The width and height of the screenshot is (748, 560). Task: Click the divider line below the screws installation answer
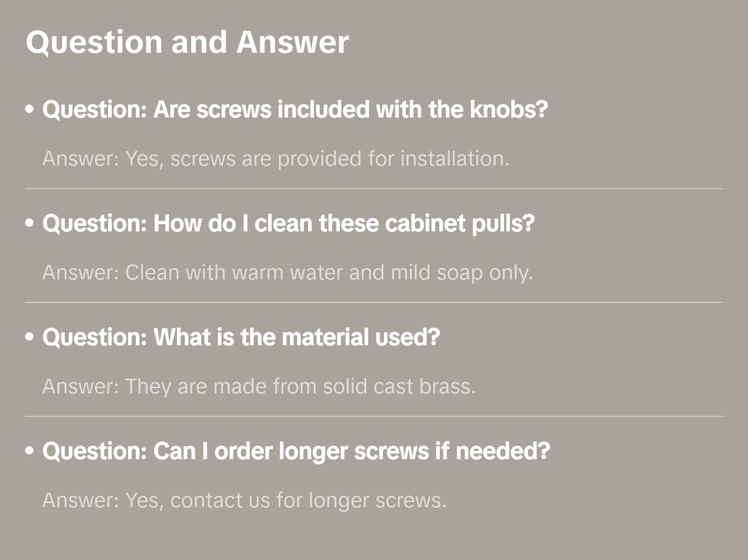374,189
